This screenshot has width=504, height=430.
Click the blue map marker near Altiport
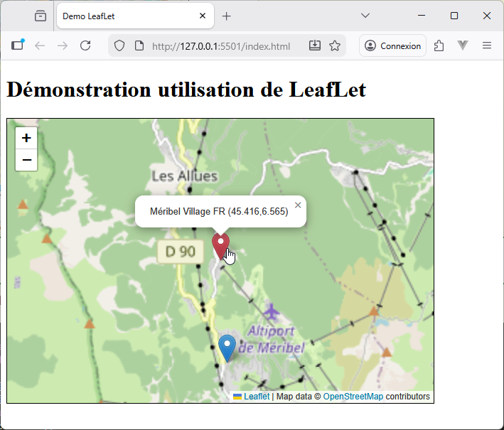pos(227,348)
